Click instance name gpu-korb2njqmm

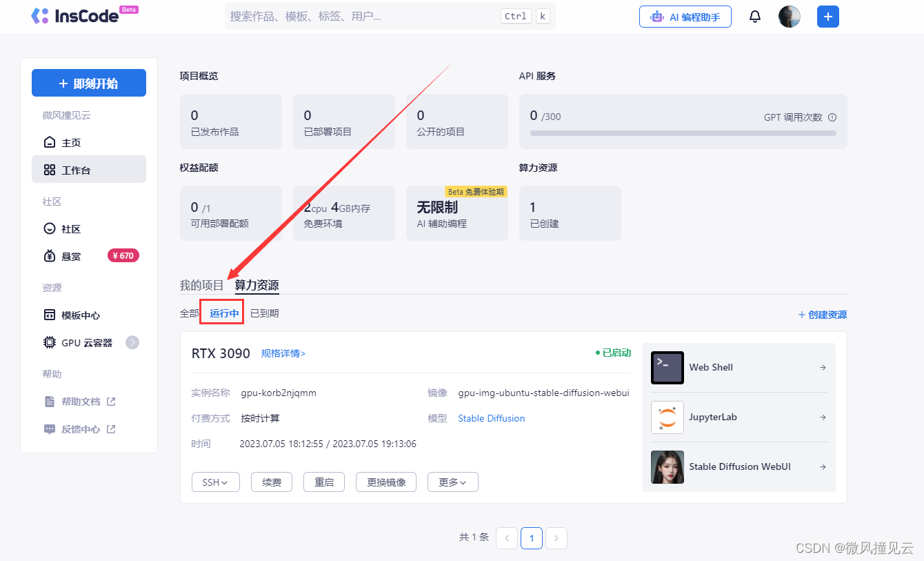coord(279,393)
